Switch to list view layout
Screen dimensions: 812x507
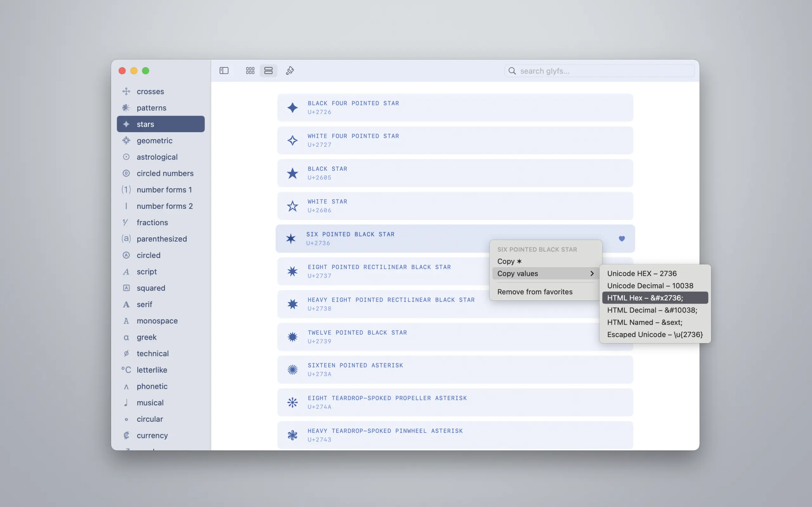[268, 70]
